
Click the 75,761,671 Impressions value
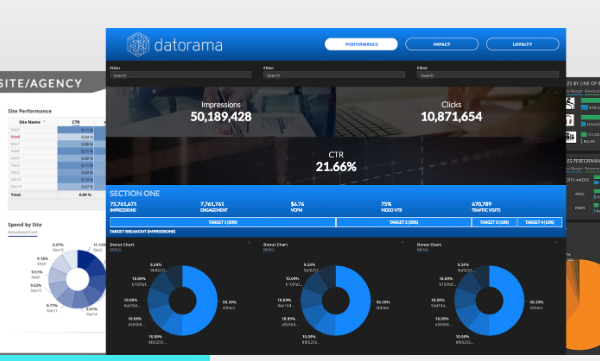point(123,204)
